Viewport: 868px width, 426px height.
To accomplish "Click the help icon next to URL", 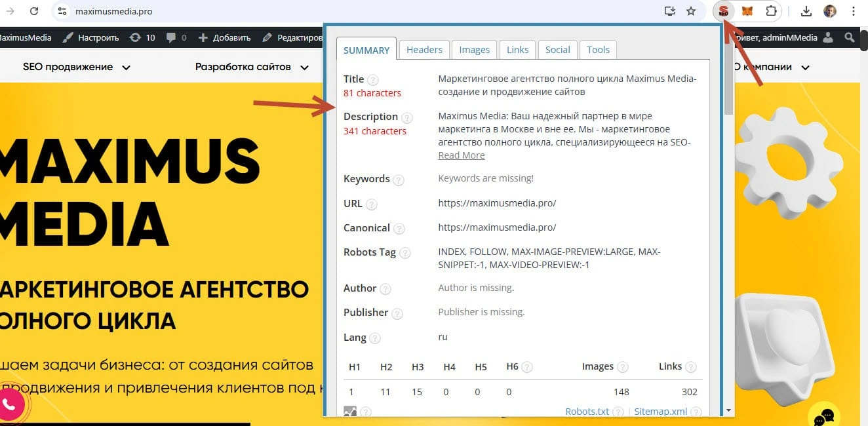I will click(372, 204).
